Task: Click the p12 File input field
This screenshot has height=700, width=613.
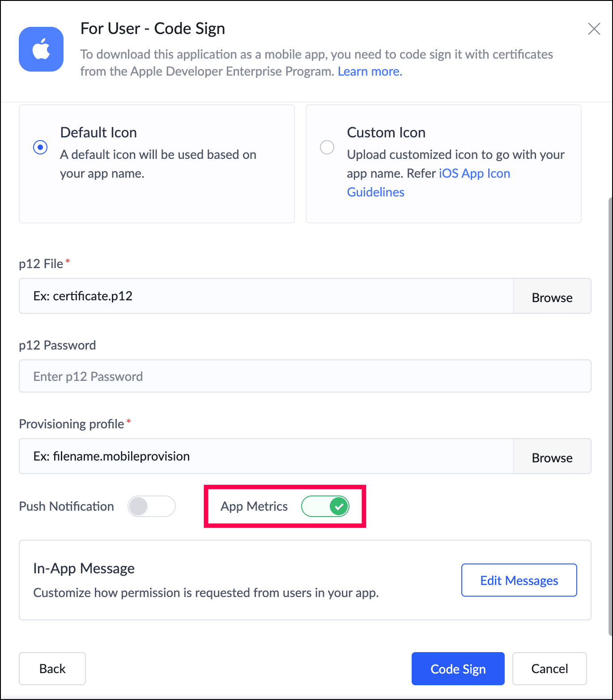Action: 266,296
